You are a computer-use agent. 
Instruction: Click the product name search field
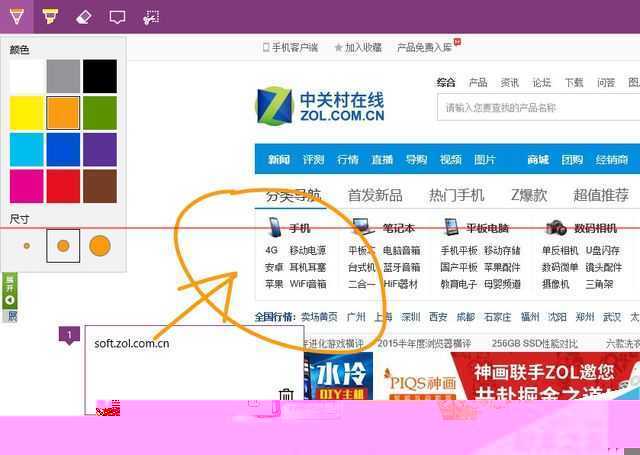click(538, 107)
